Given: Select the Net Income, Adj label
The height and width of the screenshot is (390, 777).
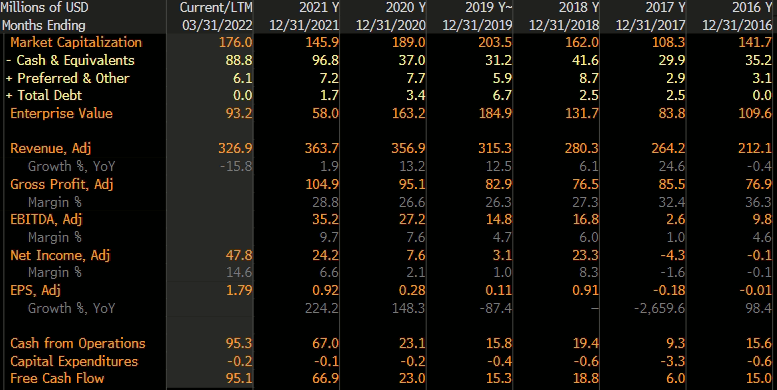Looking at the screenshot, I should click(x=60, y=255).
